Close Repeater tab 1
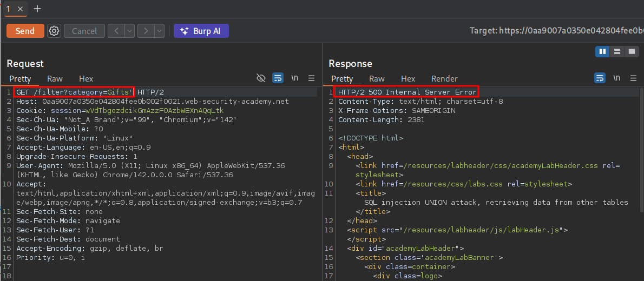 pyautogui.click(x=20, y=9)
